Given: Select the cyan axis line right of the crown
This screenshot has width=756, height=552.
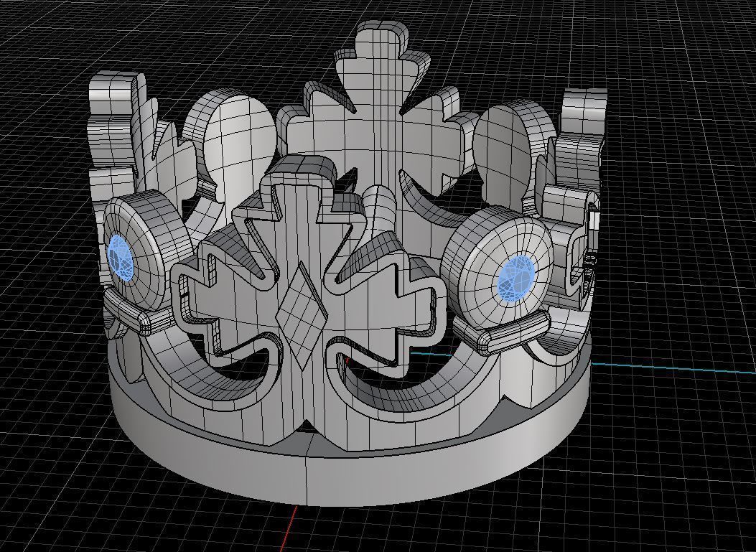Looking at the screenshot, I should (x=673, y=368).
